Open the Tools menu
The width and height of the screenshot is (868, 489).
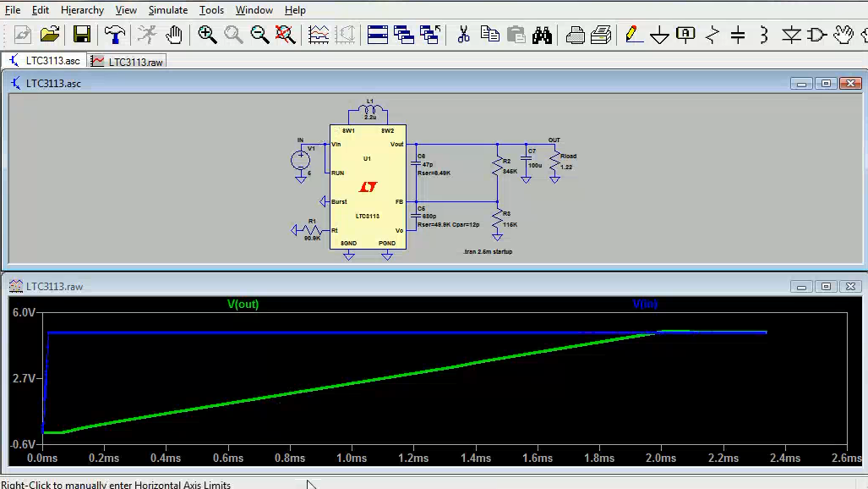click(211, 10)
